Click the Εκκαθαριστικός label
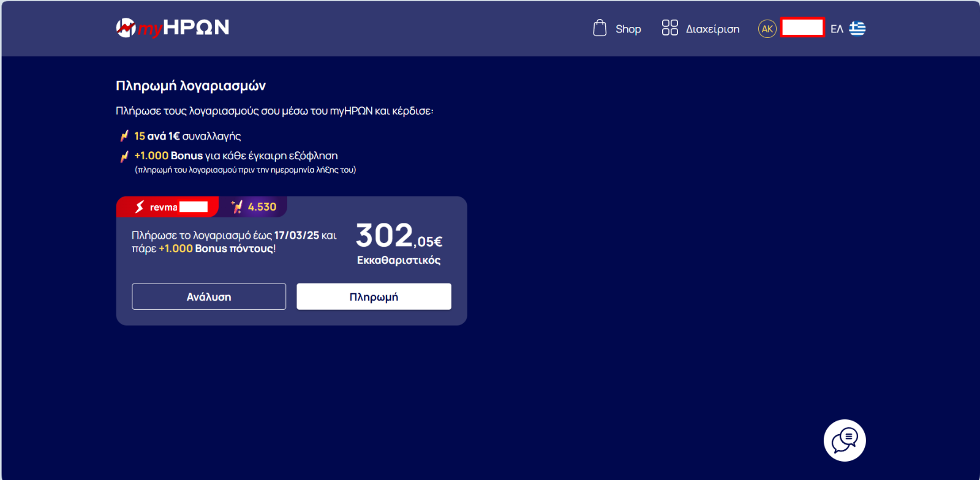Image resolution: width=980 pixels, height=480 pixels. point(399,260)
